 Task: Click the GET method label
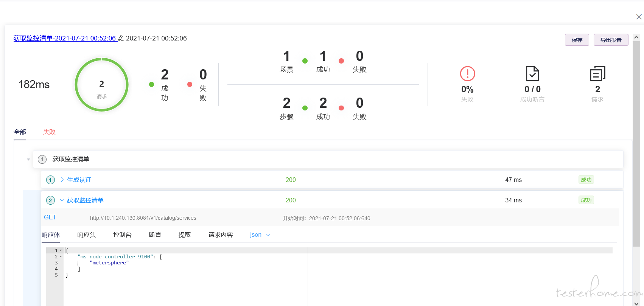50,217
